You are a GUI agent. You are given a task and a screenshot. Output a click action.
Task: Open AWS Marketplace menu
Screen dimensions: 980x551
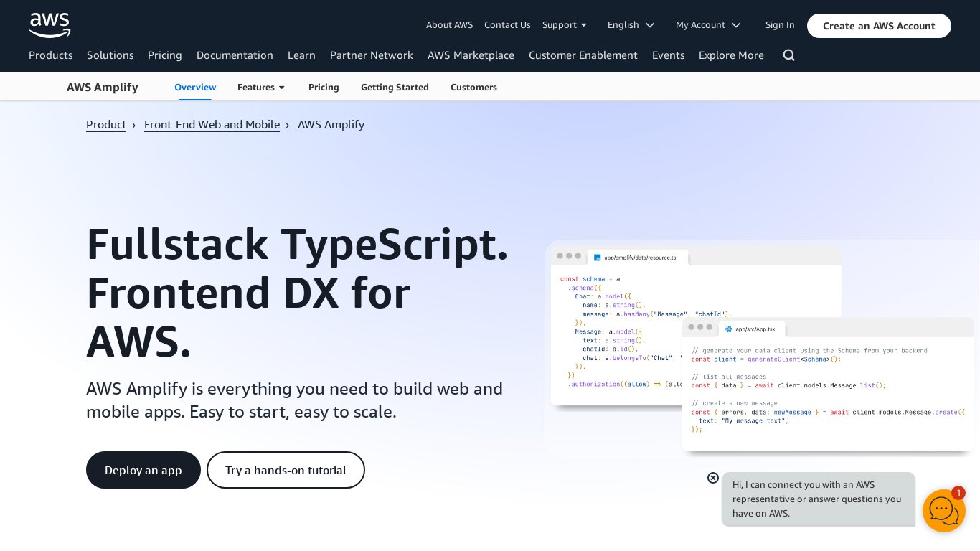pyautogui.click(x=471, y=55)
